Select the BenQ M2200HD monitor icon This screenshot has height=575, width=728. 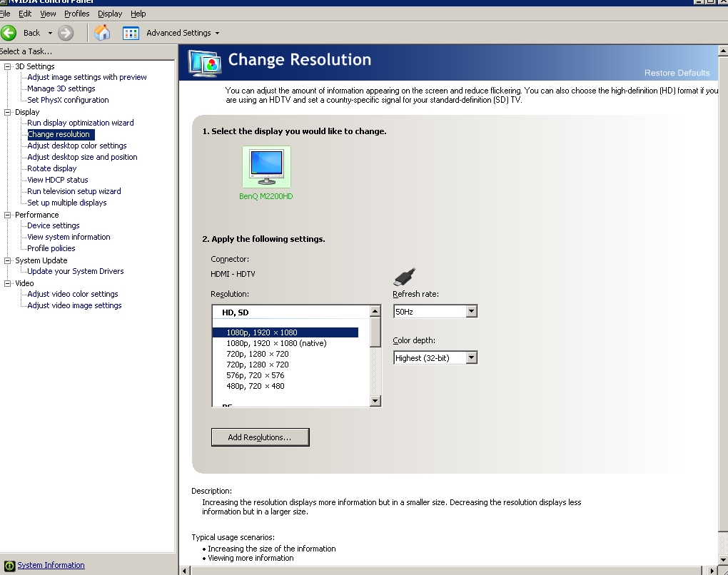pyautogui.click(x=266, y=167)
